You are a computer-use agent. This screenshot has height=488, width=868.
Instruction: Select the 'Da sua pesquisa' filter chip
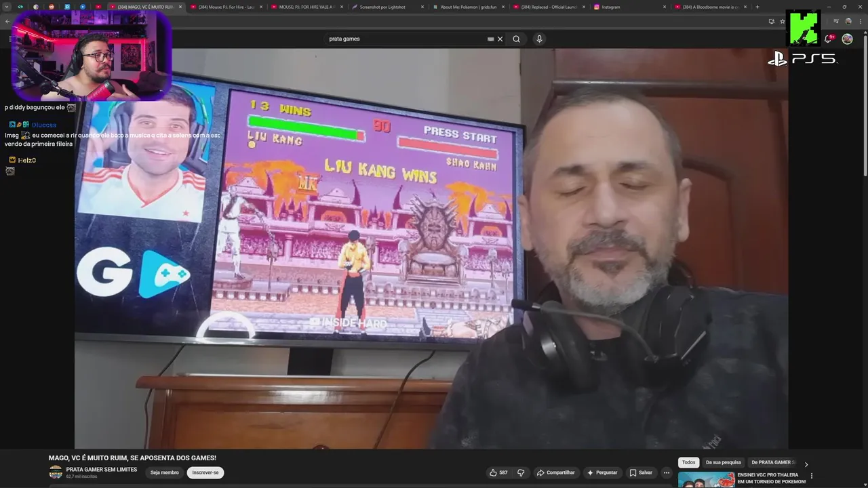coord(724,462)
